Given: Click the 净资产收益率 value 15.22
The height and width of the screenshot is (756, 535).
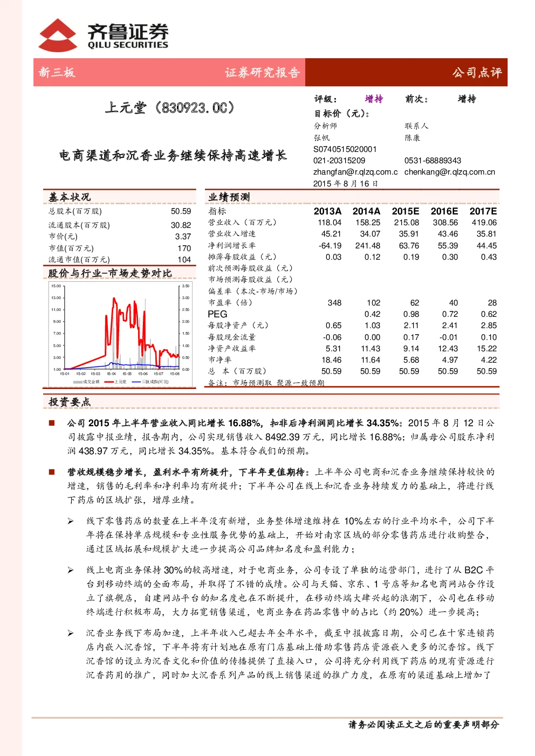Looking at the screenshot, I should [x=487, y=349].
